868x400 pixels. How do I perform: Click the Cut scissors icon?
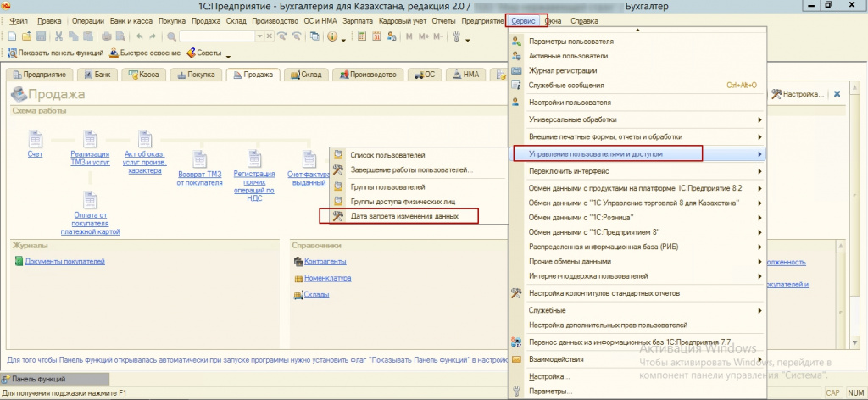click(58, 36)
